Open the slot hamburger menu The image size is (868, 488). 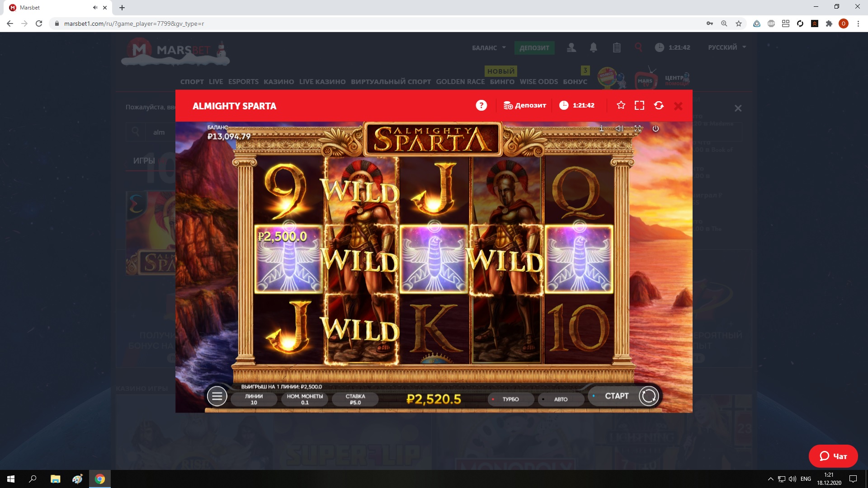point(217,396)
